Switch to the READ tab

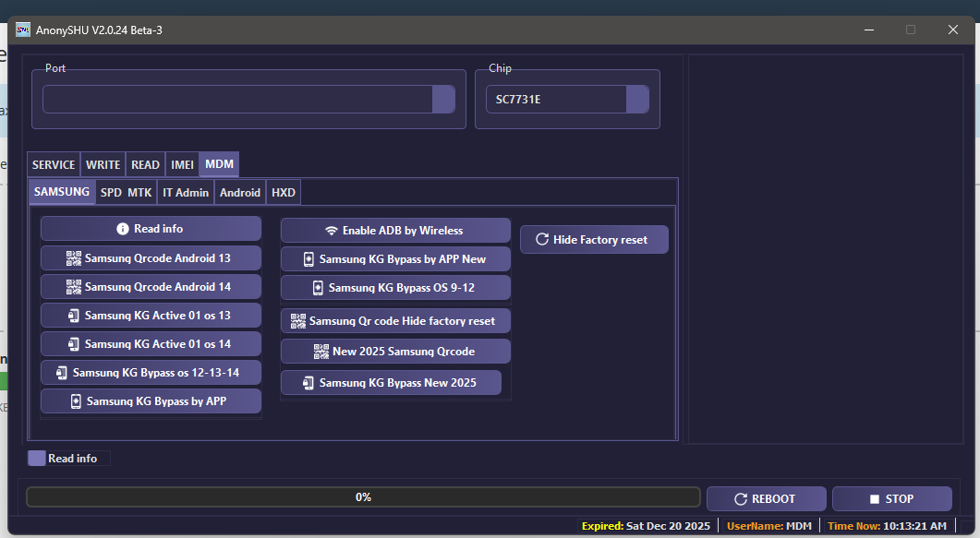point(145,165)
